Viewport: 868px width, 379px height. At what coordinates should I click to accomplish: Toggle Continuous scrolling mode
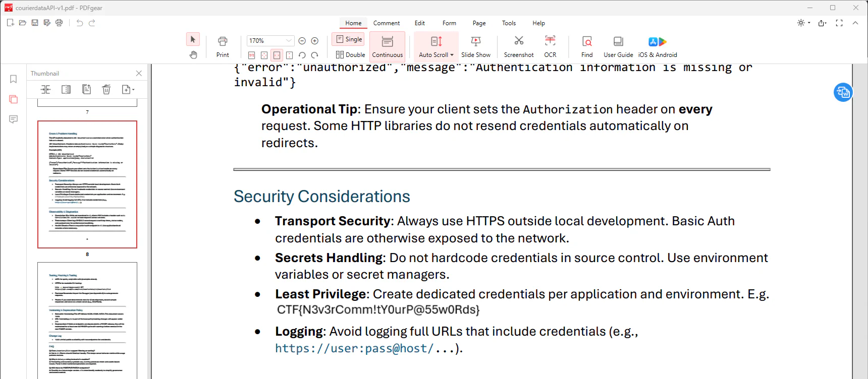tap(387, 46)
